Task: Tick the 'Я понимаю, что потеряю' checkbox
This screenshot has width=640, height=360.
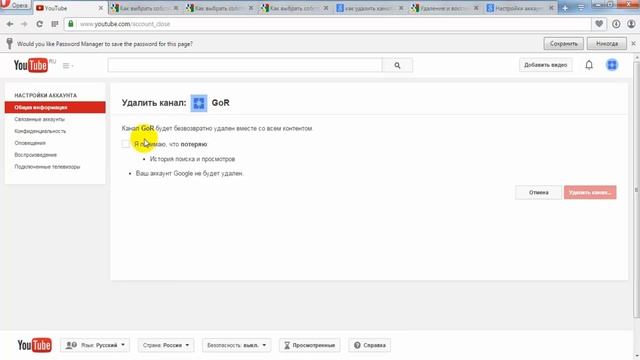Action: tap(126, 144)
